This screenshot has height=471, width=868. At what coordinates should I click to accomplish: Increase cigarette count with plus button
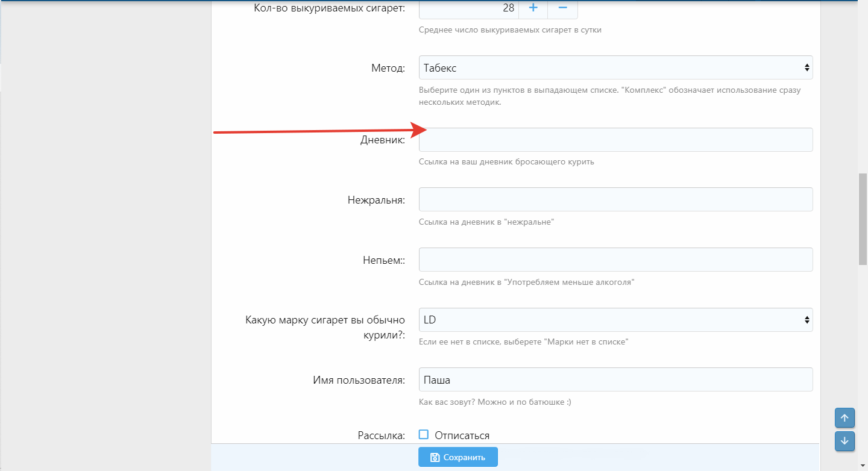click(533, 8)
